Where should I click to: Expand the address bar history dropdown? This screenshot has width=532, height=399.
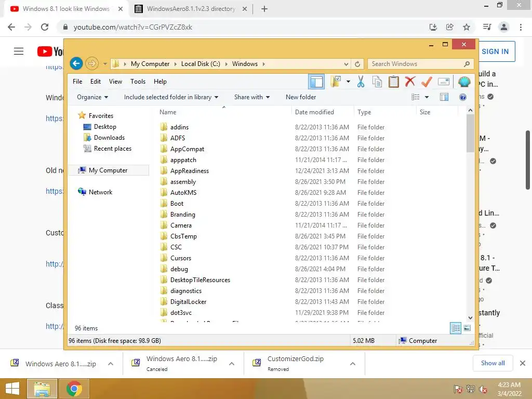345,64
